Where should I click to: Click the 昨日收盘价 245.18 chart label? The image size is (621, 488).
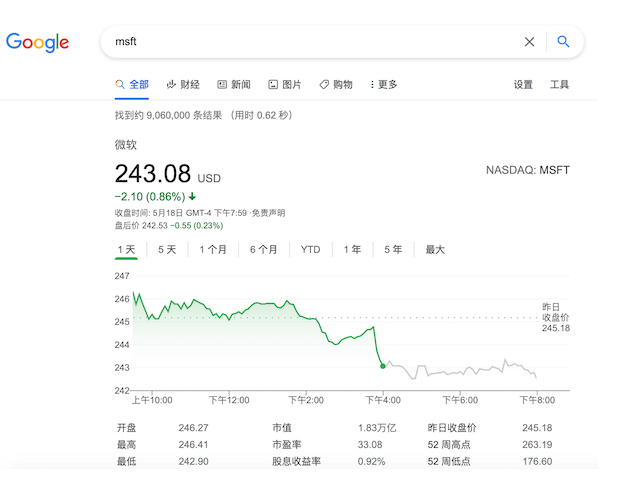[x=556, y=317]
